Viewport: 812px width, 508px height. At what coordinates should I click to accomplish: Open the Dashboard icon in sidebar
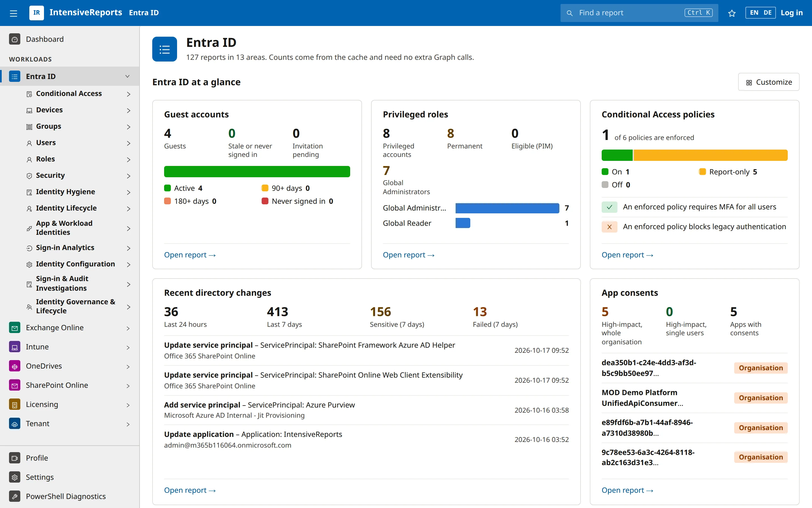pyautogui.click(x=14, y=39)
